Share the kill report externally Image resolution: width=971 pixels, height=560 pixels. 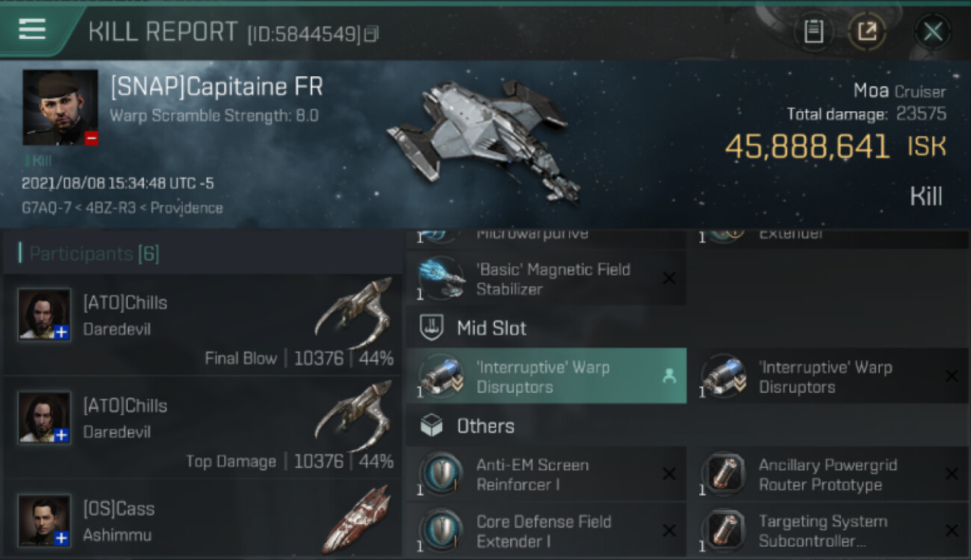[866, 31]
